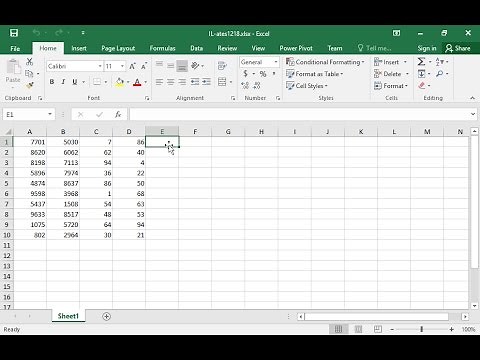Click the Delete cells button
The height and width of the screenshot is (360, 480).
(x=388, y=74)
